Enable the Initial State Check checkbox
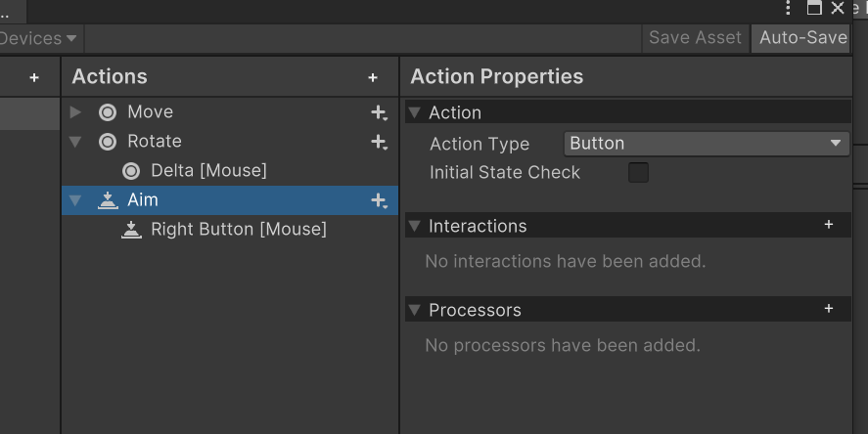 pos(638,173)
